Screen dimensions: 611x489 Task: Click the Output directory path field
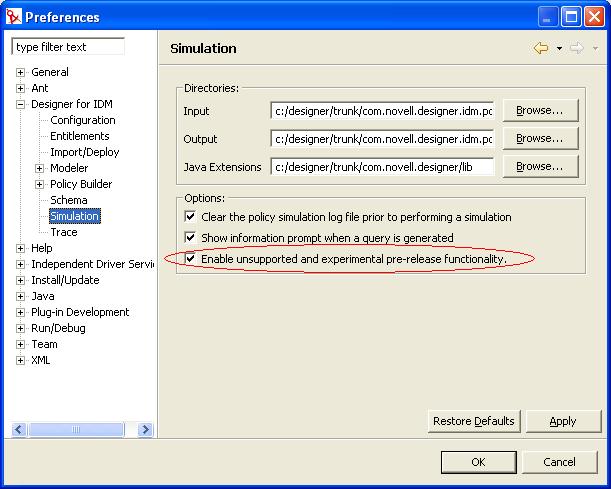[382, 139]
